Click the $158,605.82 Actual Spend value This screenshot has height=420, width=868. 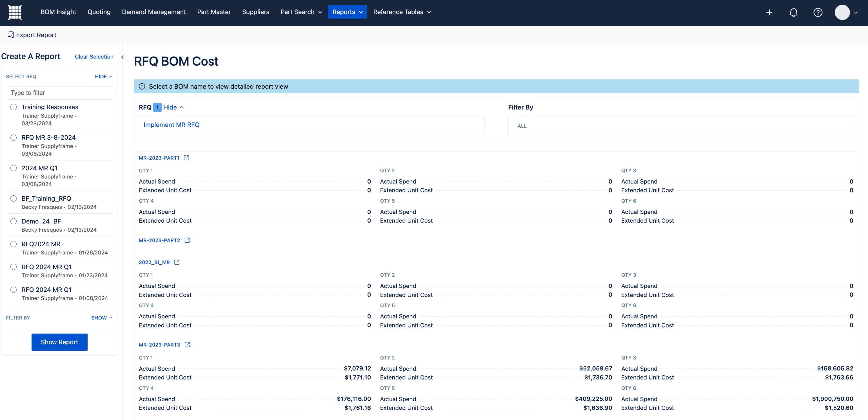point(835,368)
